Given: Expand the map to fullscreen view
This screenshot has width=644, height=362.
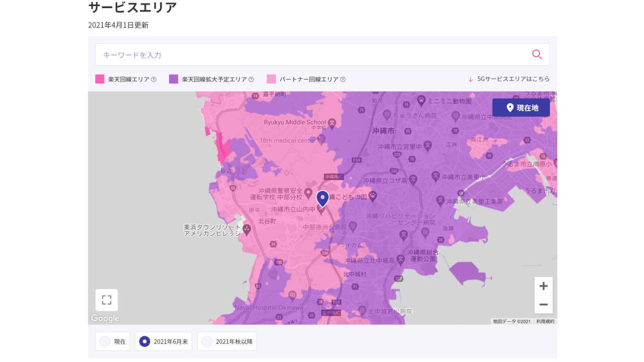Looking at the screenshot, I should coord(106,299).
